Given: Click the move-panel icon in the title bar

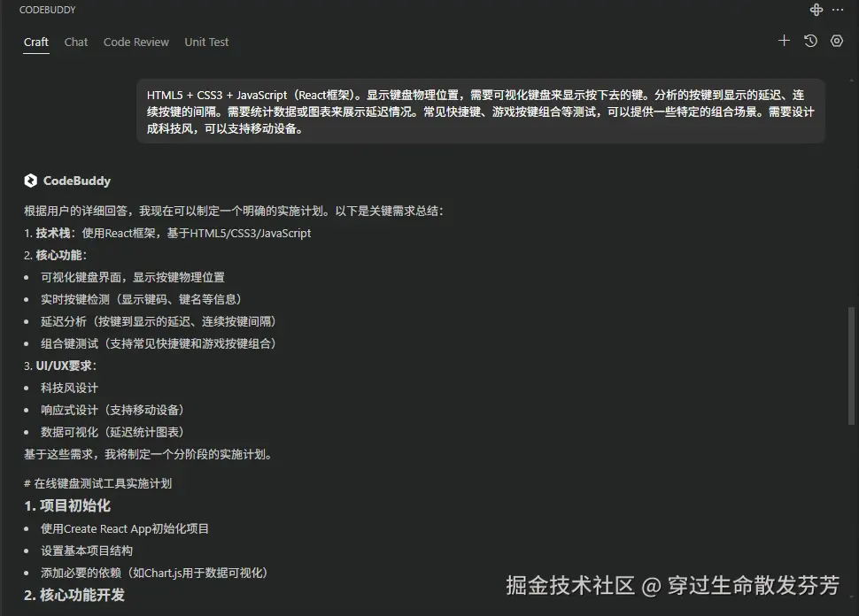Looking at the screenshot, I should click(816, 10).
